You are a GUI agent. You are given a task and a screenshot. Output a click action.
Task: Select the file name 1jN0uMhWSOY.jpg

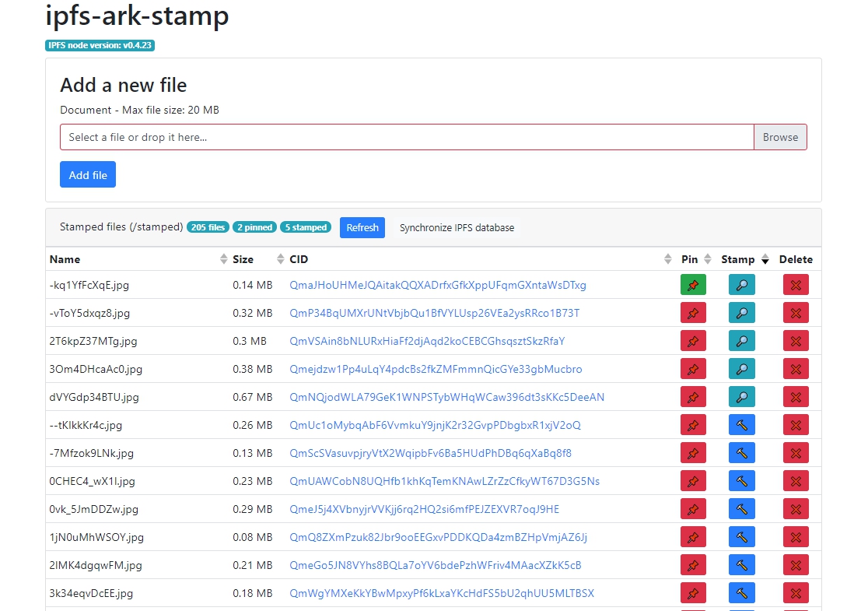(x=96, y=537)
